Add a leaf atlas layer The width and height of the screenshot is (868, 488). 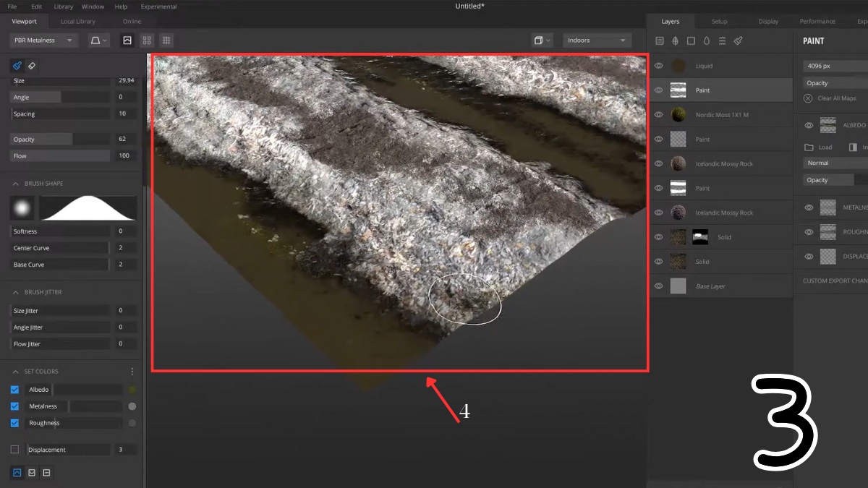tap(675, 41)
